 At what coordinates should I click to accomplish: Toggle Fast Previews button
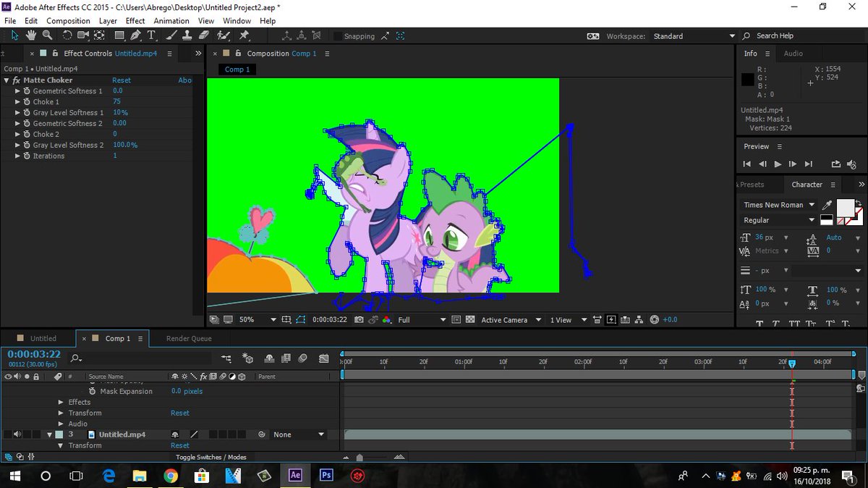[611, 319]
